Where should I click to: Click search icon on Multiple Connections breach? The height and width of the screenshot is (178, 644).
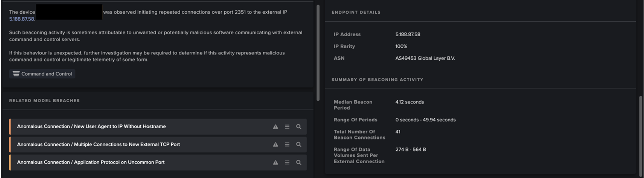[x=299, y=145]
